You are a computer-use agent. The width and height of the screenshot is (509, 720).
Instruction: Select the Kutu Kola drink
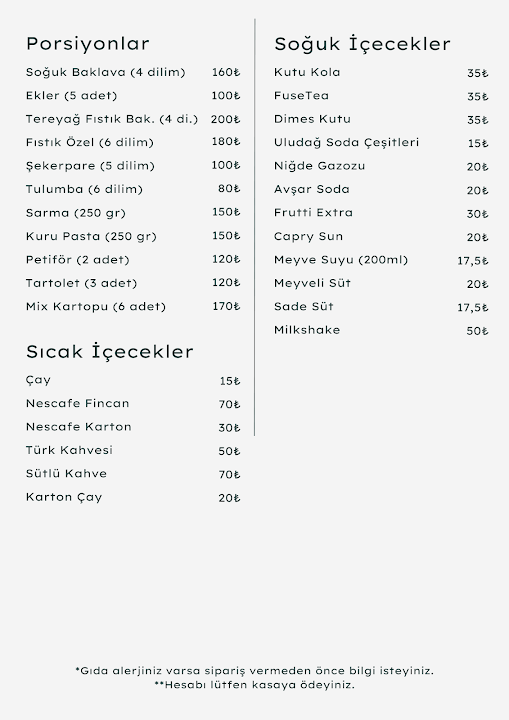click(307, 73)
